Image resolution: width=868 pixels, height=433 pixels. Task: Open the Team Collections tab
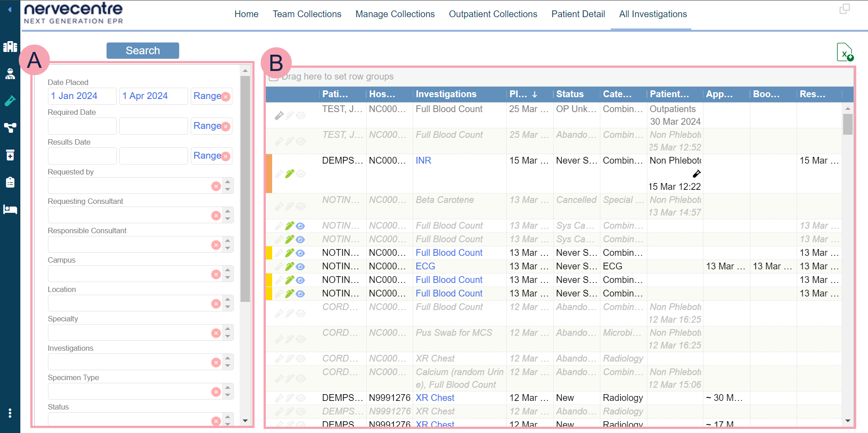pyautogui.click(x=307, y=14)
